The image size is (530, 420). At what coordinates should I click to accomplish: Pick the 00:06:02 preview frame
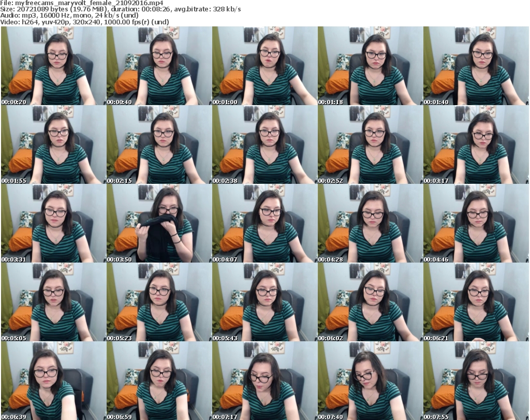click(370, 302)
